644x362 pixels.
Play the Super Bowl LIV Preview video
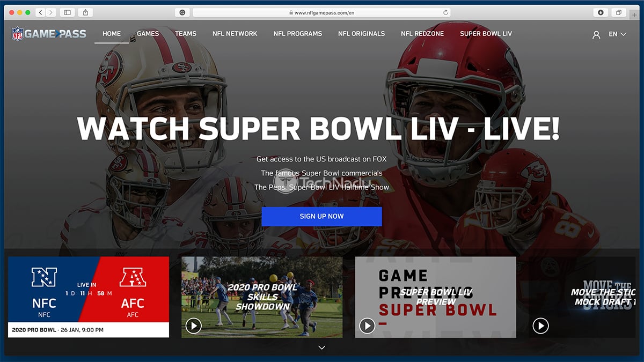pos(367,326)
